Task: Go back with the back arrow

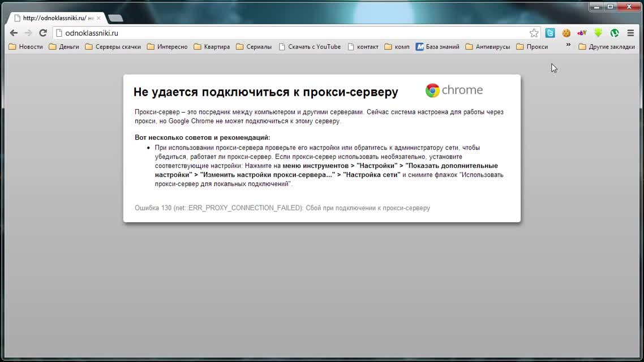Action: pyautogui.click(x=14, y=33)
